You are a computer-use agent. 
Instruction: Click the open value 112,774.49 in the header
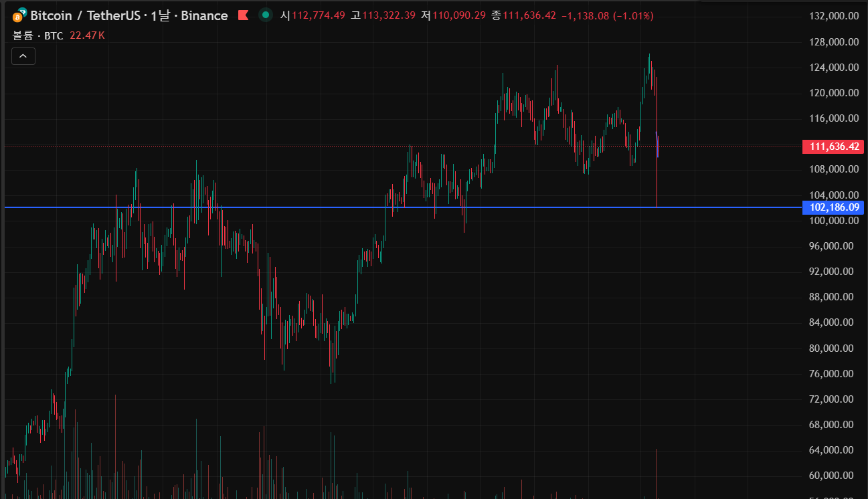[x=318, y=15]
